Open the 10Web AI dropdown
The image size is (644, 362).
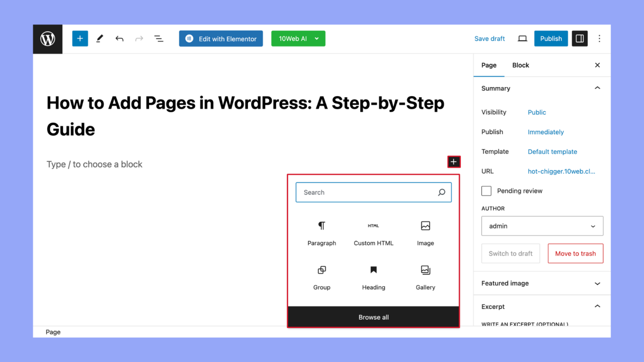coord(298,38)
